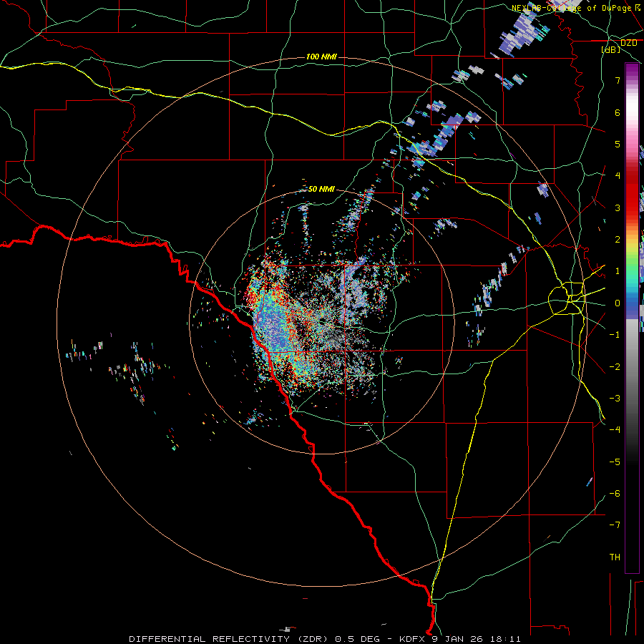Click the '18:11' timestamp in the caption

507,639
